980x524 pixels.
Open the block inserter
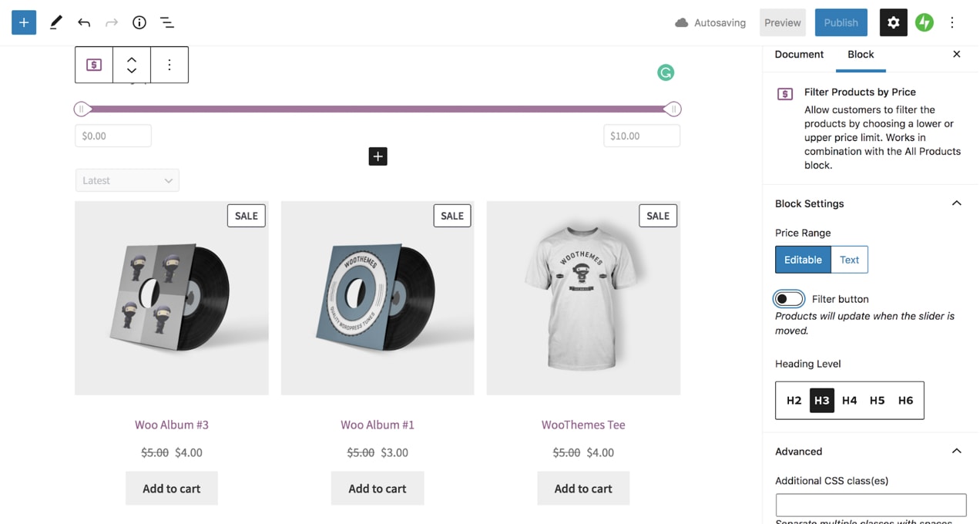pyautogui.click(x=23, y=22)
